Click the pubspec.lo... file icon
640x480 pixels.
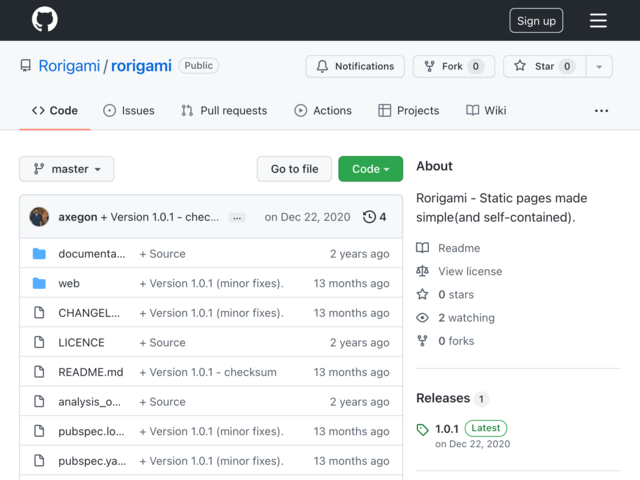pos(39,431)
